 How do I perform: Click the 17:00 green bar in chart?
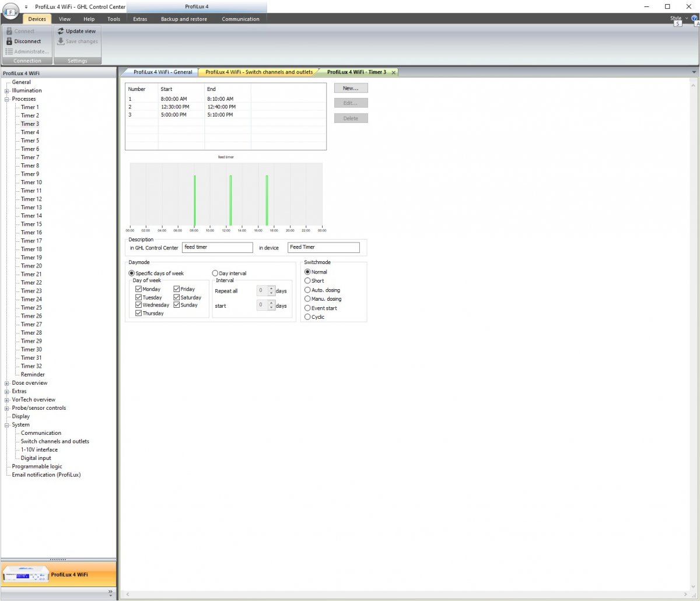click(267, 200)
